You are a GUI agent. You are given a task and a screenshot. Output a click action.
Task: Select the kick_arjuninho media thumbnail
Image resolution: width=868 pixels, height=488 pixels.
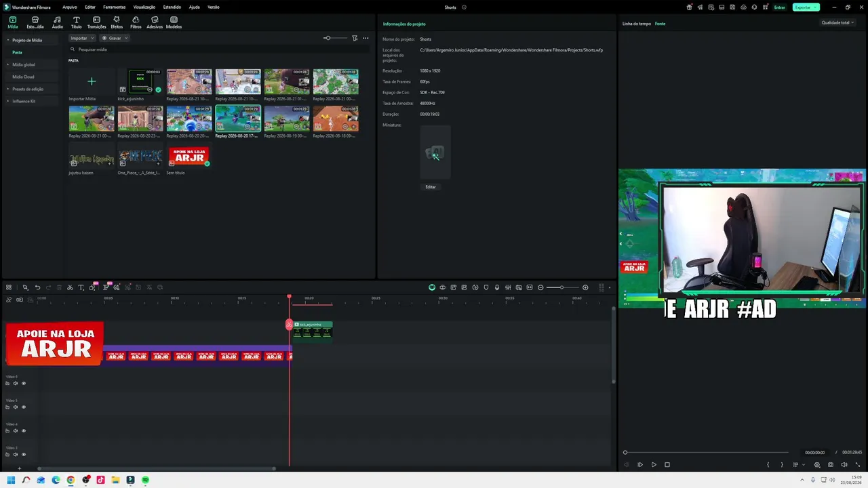[x=140, y=81]
